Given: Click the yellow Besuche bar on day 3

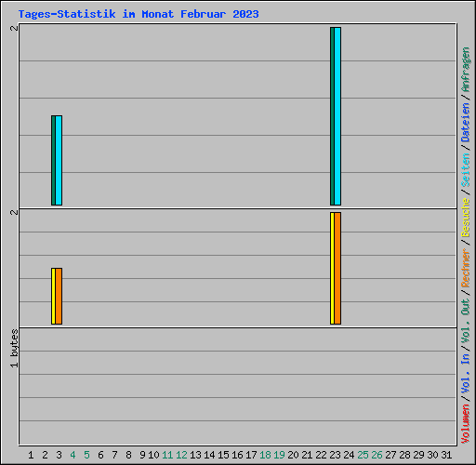Looking at the screenshot, I should (53, 297).
